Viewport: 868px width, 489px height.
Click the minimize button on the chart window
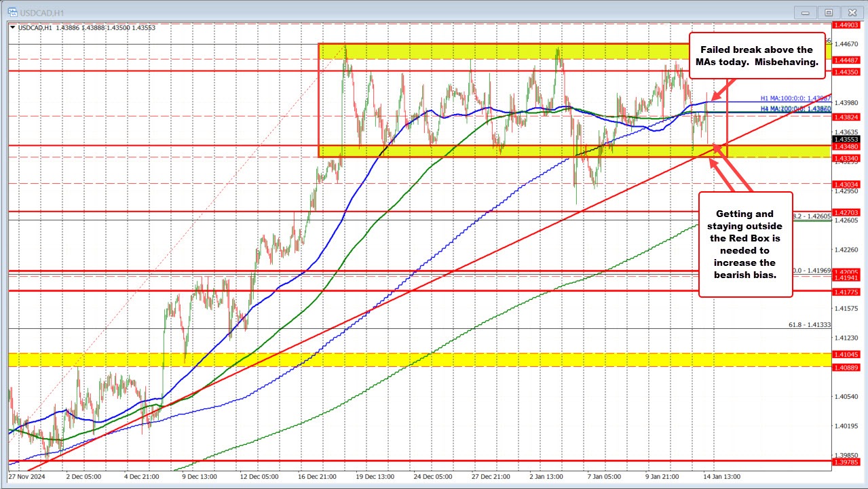(804, 12)
